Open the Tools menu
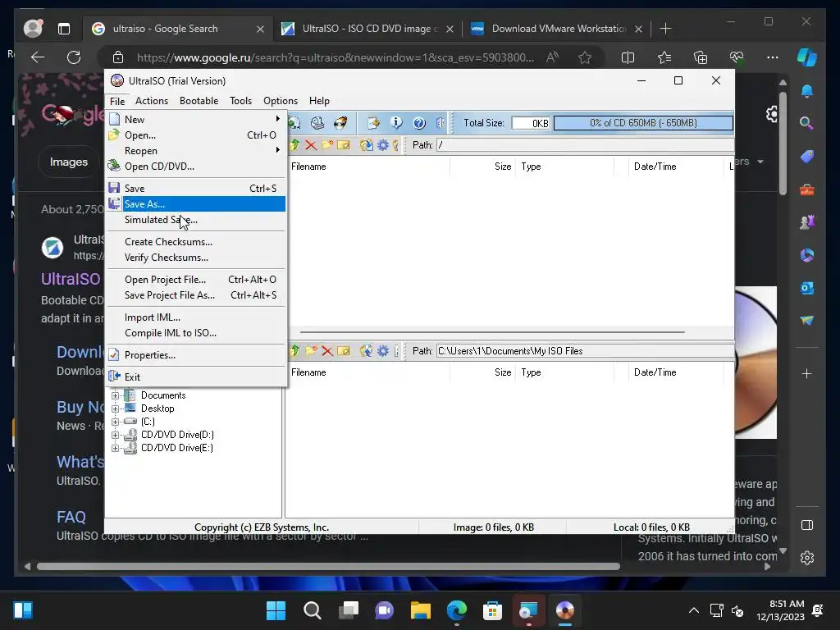Screen dimensions: 840x630 [240, 101]
